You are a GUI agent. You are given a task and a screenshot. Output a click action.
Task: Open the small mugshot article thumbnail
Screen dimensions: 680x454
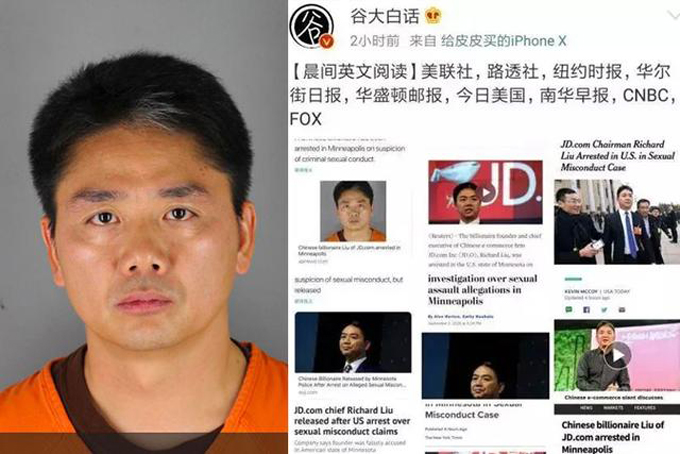pyautogui.click(x=353, y=211)
